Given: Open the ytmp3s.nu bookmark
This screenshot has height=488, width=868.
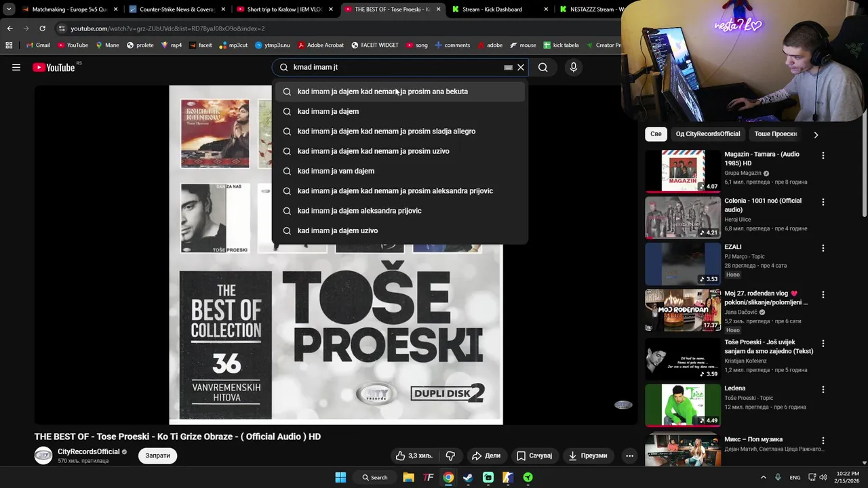Looking at the screenshot, I should 272,45.
